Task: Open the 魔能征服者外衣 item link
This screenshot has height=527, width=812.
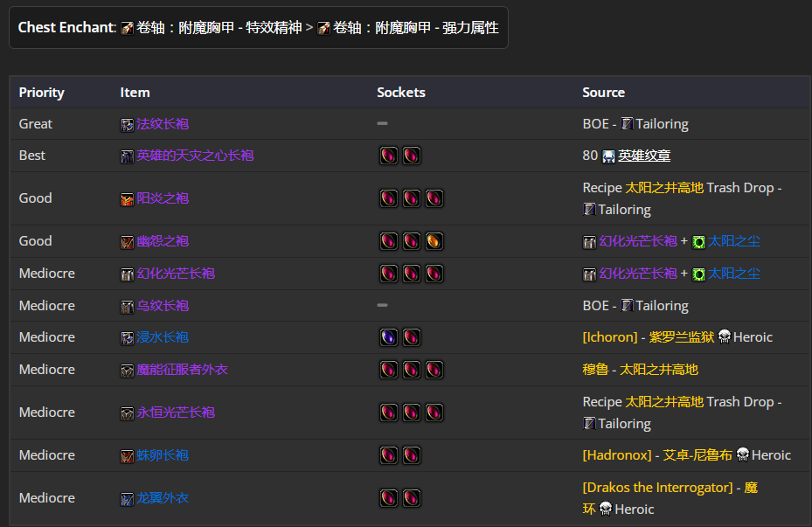Action: click(183, 370)
